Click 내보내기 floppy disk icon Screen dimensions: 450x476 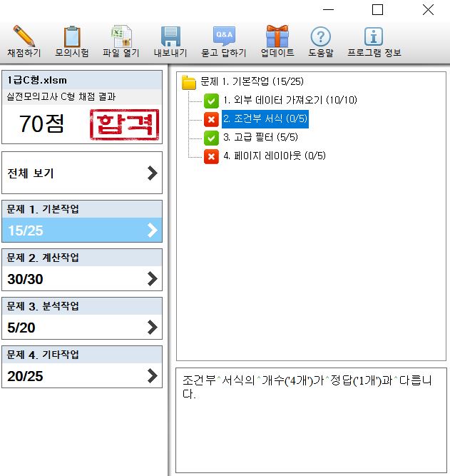[x=170, y=37]
